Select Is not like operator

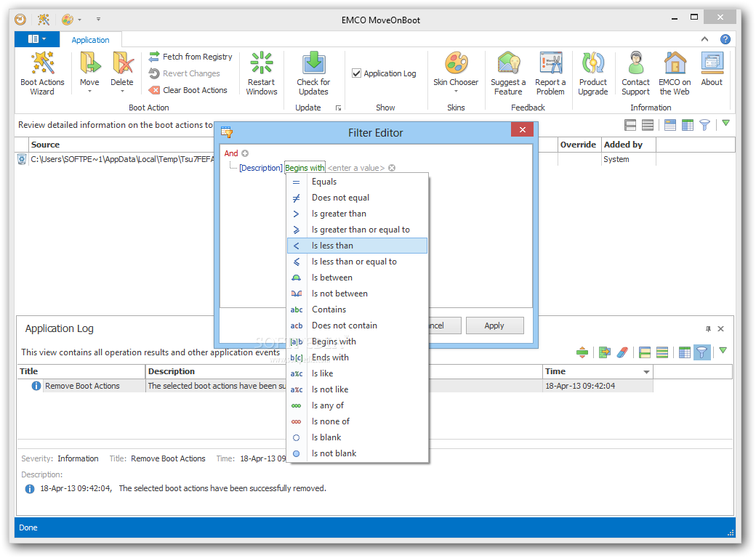(x=357, y=389)
